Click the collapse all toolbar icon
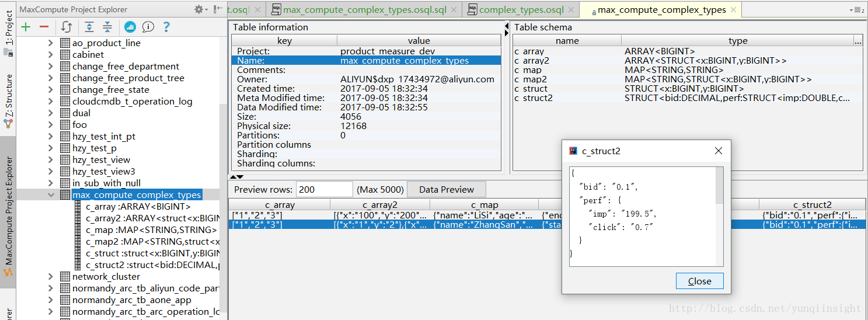Viewport: 868px width, 320px height. click(x=107, y=27)
